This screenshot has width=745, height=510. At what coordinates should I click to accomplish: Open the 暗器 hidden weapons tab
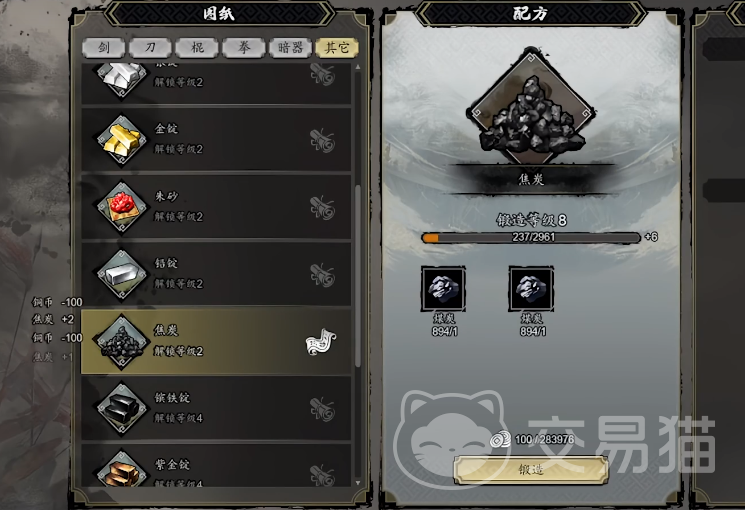pyautogui.click(x=290, y=48)
